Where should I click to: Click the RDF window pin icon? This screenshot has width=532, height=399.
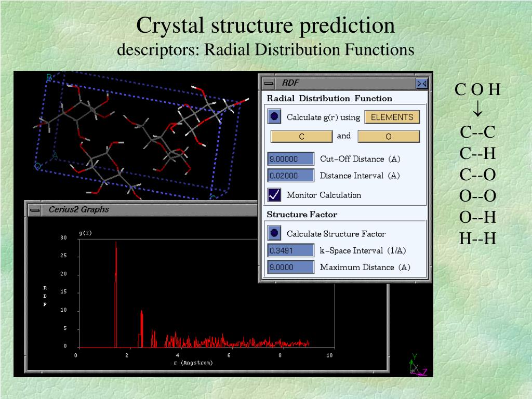(422, 84)
